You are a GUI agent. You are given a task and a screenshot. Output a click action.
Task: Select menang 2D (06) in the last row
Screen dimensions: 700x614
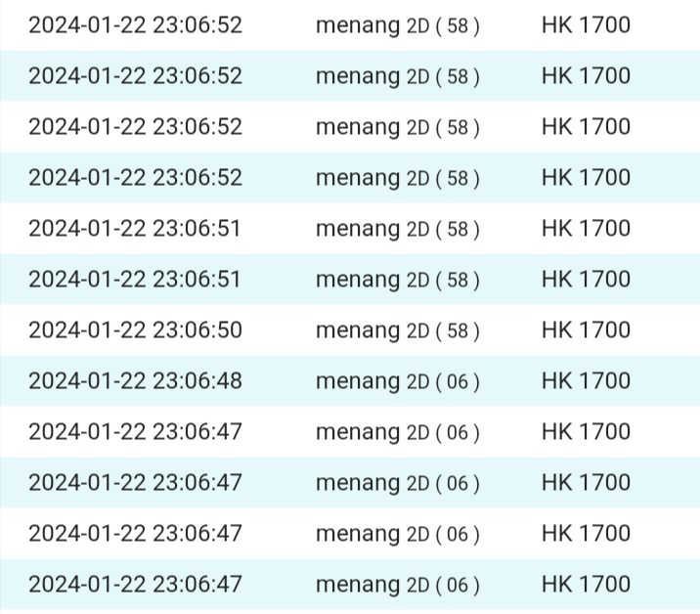pos(397,585)
